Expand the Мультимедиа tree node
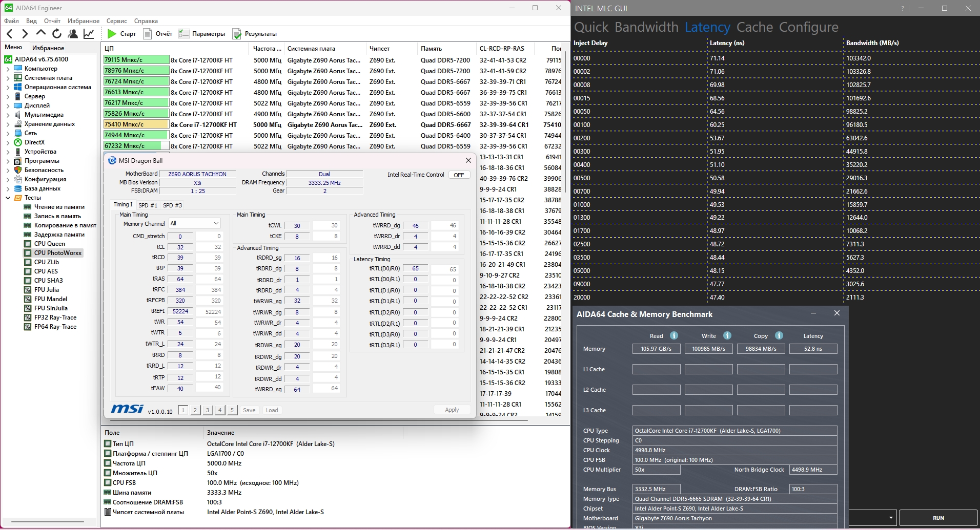This screenshot has height=530, width=980. pos(8,115)
